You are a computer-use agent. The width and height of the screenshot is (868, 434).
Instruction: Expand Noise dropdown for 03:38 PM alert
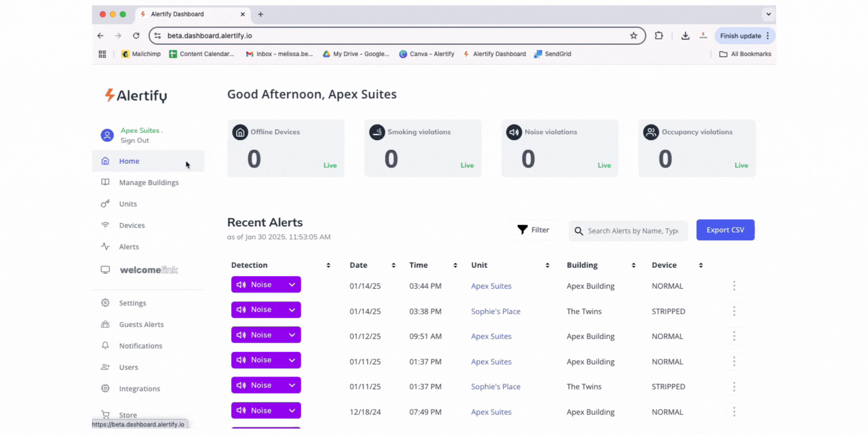[292, 310]
